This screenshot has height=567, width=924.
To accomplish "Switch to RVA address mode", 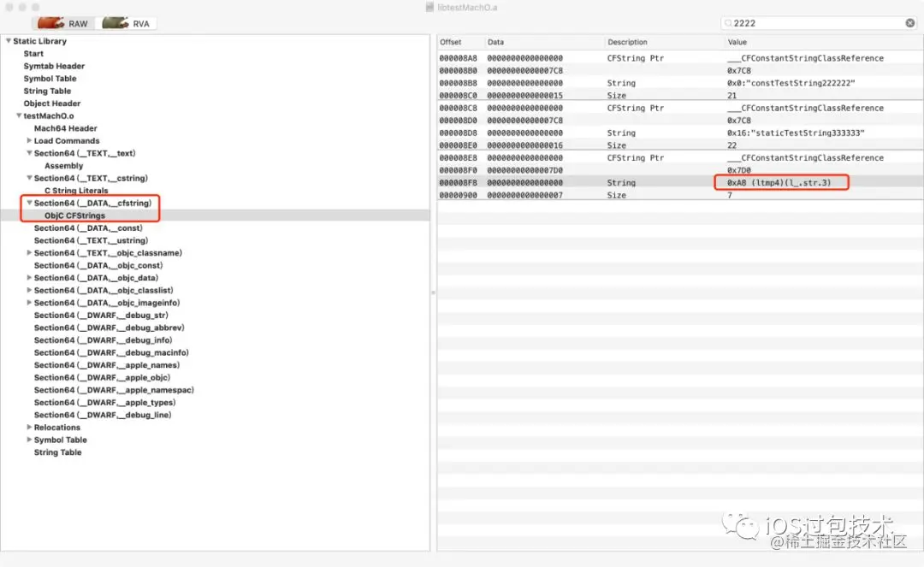I will pyautogui.click(x=127, y=24).
